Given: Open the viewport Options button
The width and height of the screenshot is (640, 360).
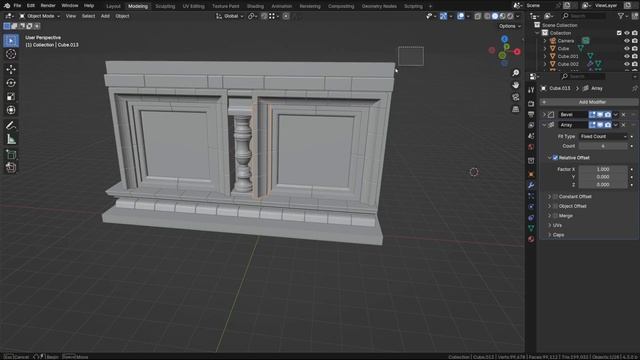Looking at the screenshot, I should coord(509,26).
